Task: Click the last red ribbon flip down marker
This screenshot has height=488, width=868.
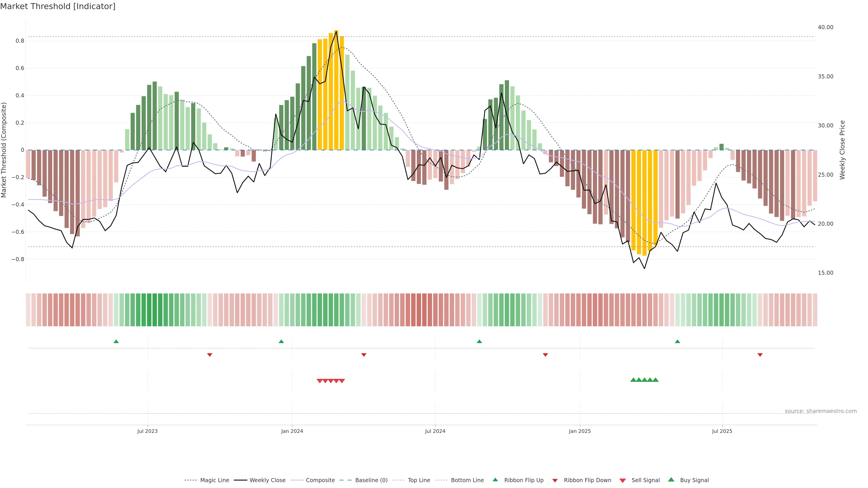Action: tap(760, 355)
